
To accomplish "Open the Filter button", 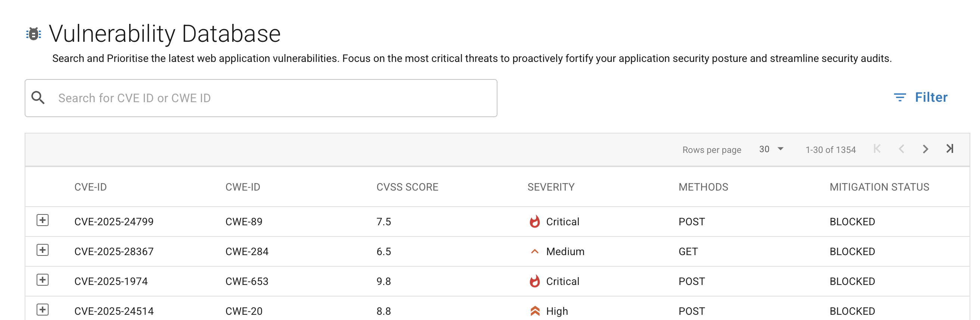I will (920, 98).
